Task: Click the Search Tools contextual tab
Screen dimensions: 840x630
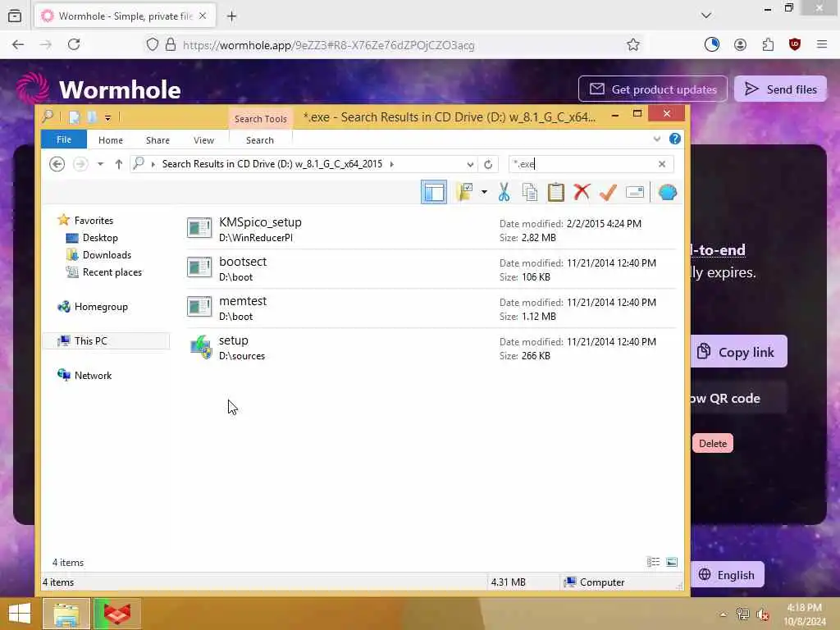Action: (260, 118)
